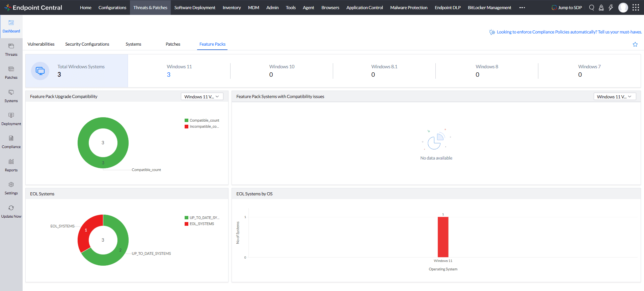Open the search magnifier icon

(592, 7)
